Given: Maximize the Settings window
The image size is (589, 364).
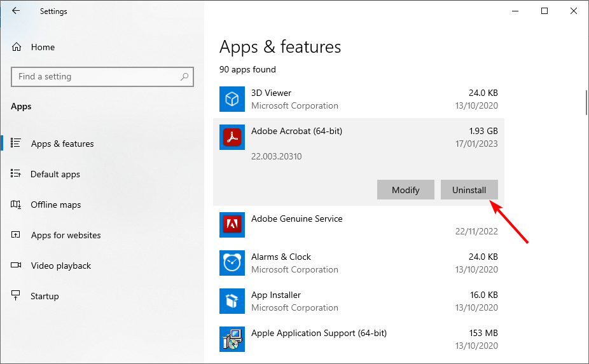Looking at the screenshot, I should (544, 11).
